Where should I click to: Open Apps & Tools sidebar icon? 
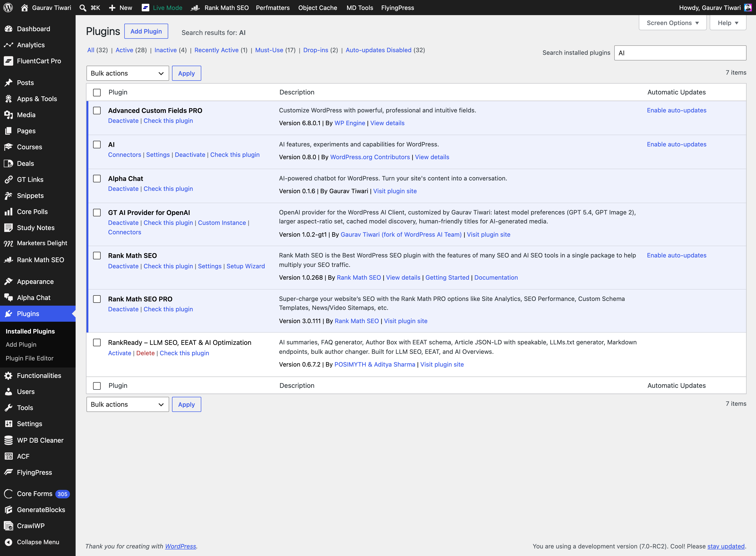[x=9, y=99]
